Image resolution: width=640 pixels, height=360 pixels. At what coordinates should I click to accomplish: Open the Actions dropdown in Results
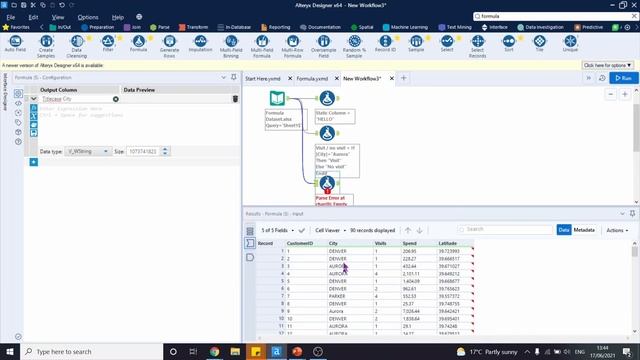pos(617,230)
